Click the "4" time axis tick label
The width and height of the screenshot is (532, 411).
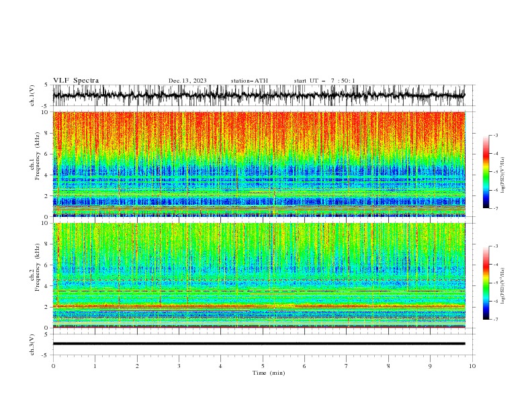click(x=220, y=366)
